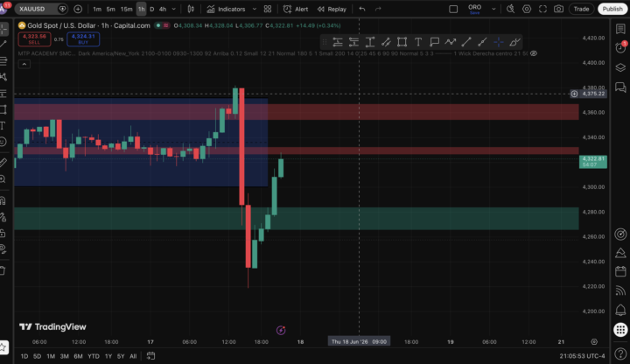Select the price range measure tool
Viewport: 630px width, 364px height.
(369, 42)
